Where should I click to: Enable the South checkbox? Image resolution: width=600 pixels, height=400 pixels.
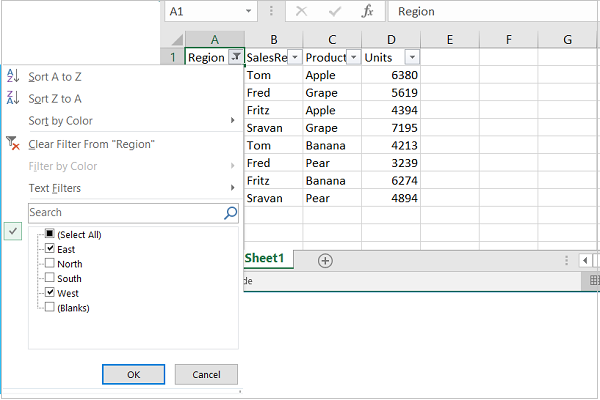coord(48,278)
